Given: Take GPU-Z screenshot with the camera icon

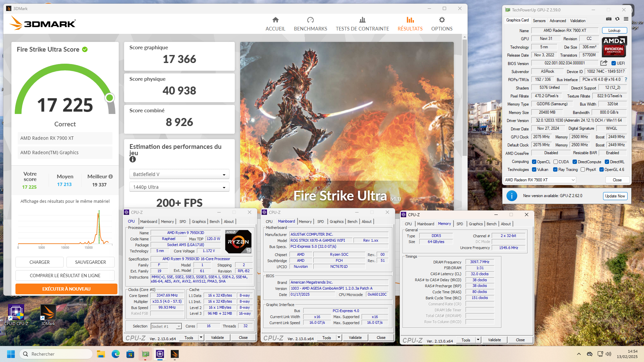Looking at the screenshot, I should coord(608,19).
